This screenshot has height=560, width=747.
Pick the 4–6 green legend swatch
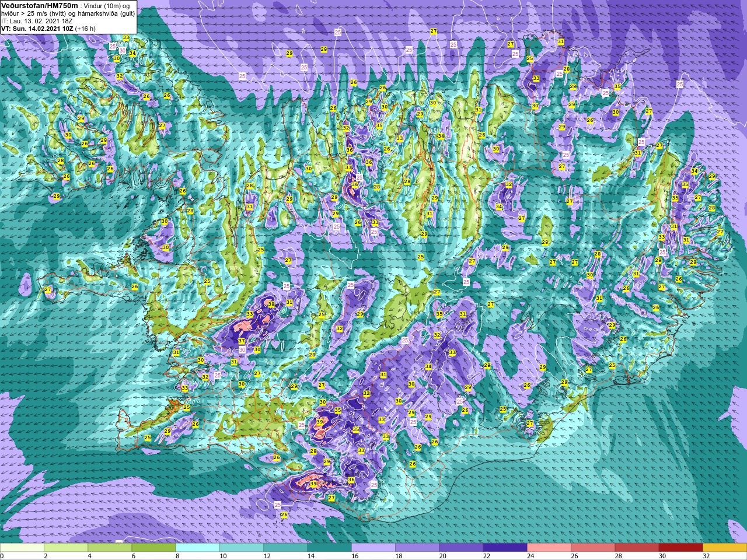pos(110,547)
